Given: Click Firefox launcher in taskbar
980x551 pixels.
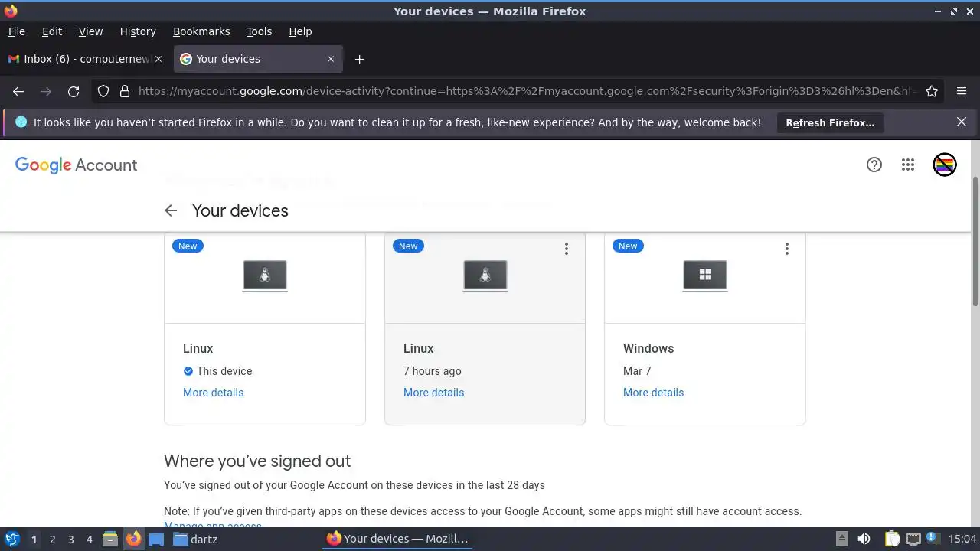Looking at the screenshot, I should [x=133, y=539].
